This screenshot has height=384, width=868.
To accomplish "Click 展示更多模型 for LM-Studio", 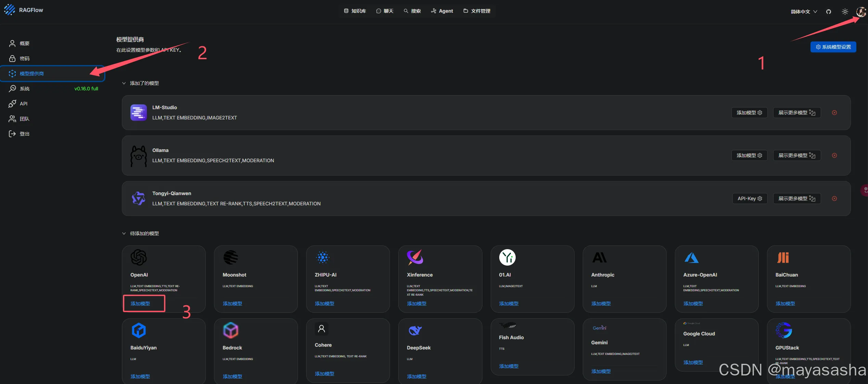I will [x=797, y=113].
